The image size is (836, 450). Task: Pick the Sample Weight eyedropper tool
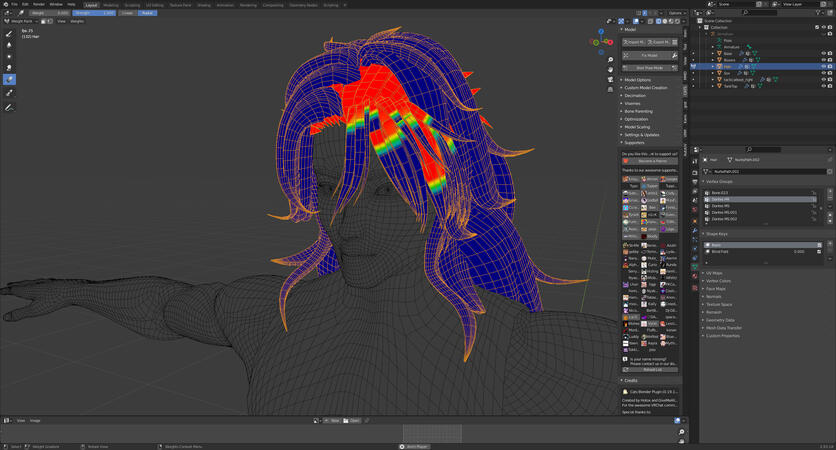9,93
